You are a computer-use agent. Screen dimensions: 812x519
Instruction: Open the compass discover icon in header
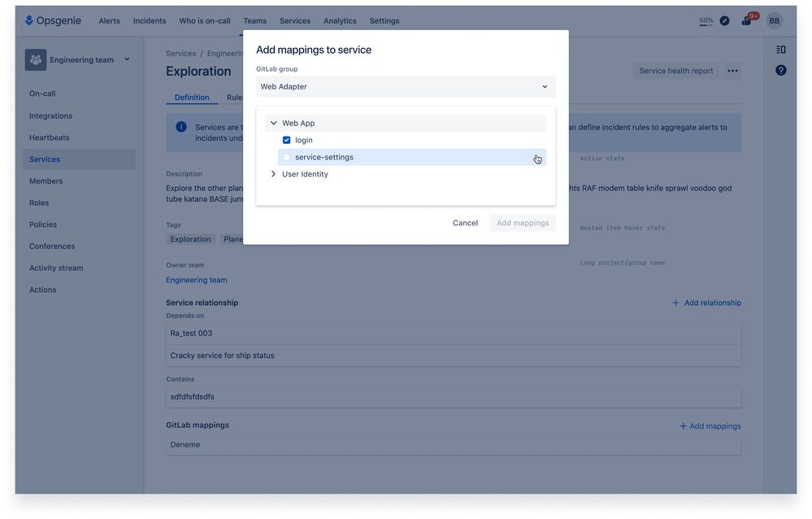click(x=724, y=20)
